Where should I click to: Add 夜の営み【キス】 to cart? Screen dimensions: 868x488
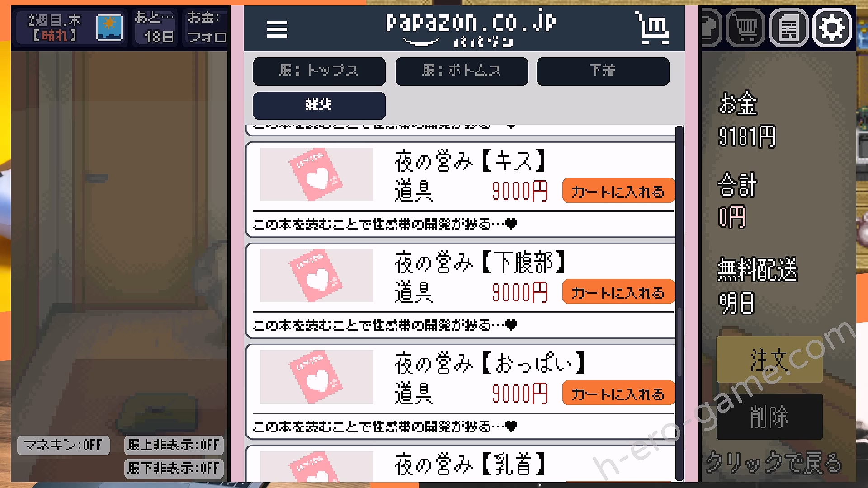pos(618,191)
